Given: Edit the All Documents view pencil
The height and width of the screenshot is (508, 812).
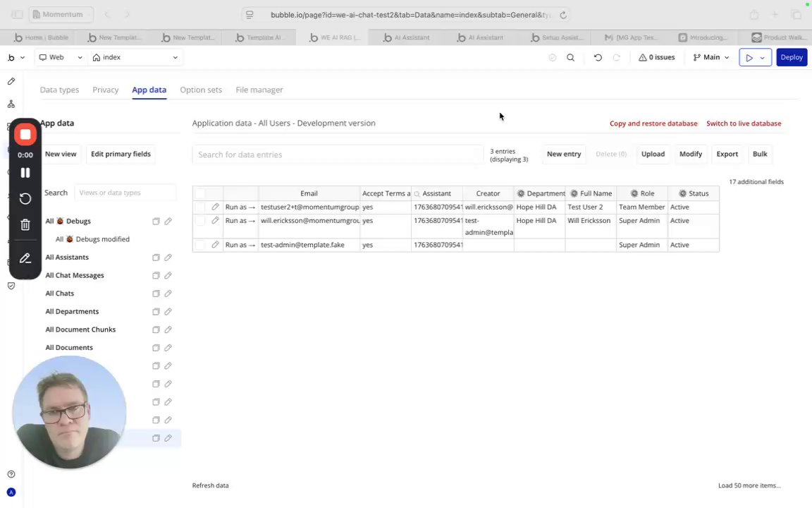Looking at the screenshot, I should pos(168,348).
